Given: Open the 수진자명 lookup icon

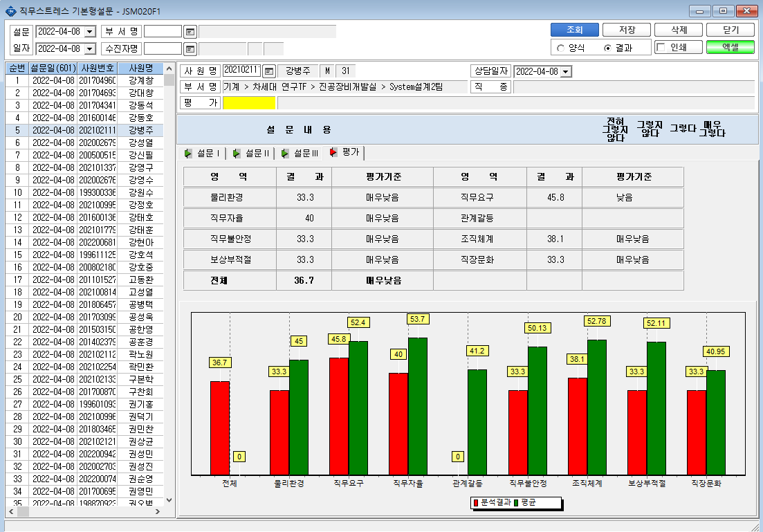Looking at the screenshot, I should (x=190, y=49).
